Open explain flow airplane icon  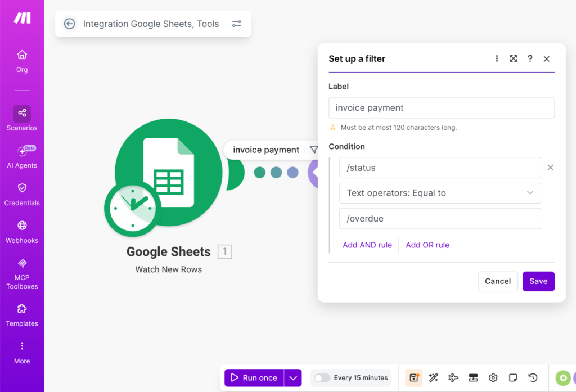click(x=453, y=378)
